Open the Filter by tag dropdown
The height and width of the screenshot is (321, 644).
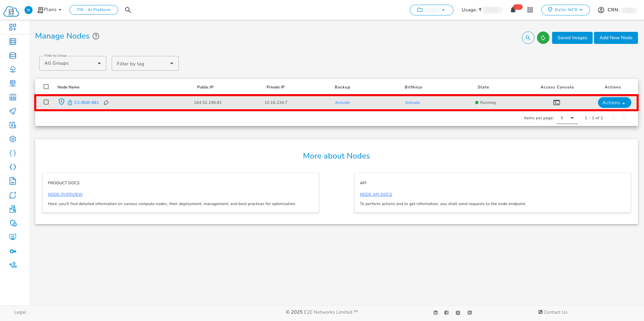(145, 63)
